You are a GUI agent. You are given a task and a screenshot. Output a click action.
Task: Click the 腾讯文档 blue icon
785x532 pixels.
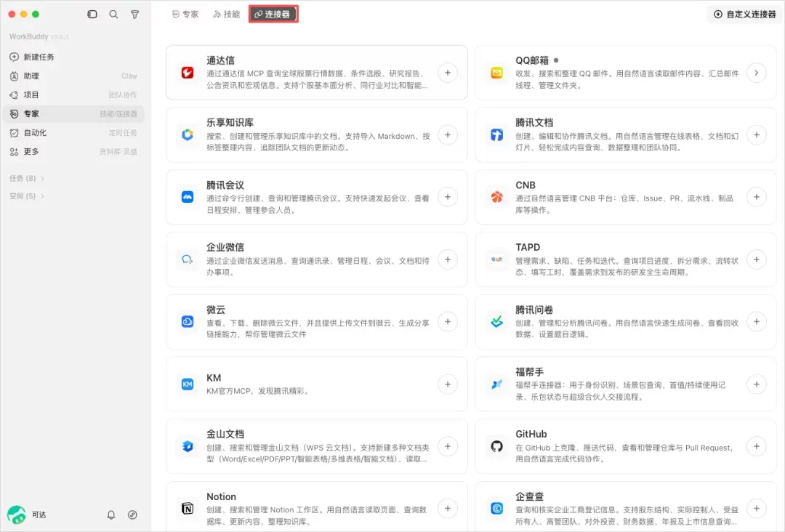[x=496, y=134]
